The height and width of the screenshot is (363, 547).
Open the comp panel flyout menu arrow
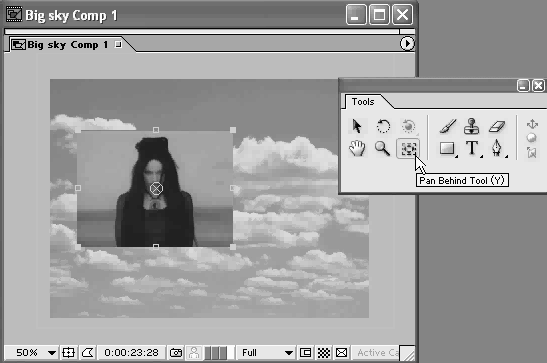click(x=407, y=44)
